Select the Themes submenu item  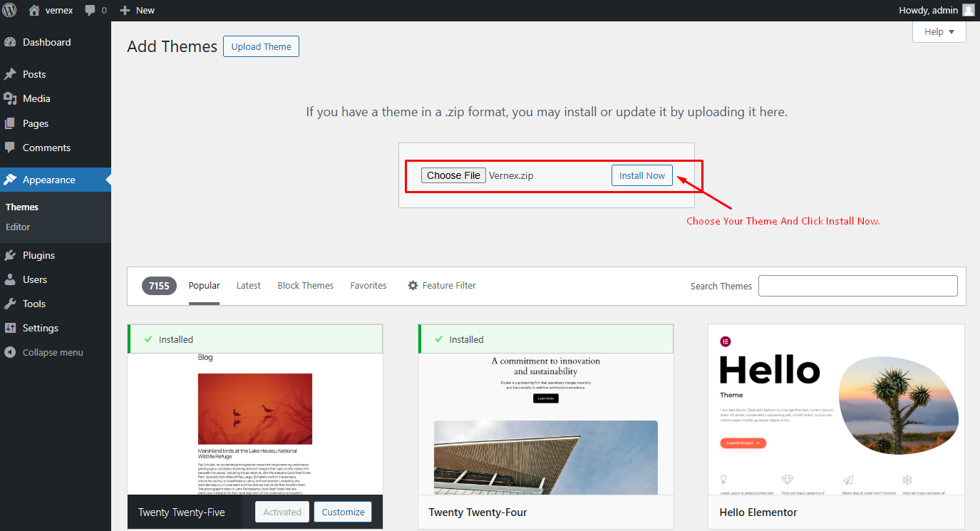click(22, 207)
